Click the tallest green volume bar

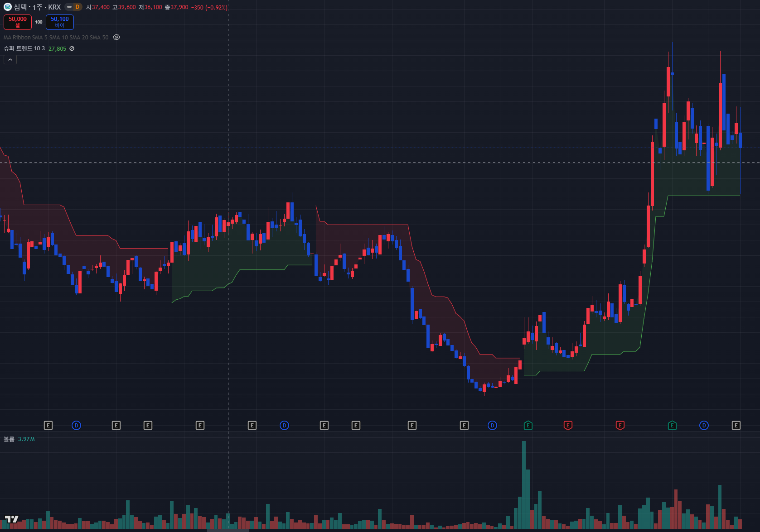click(x=524, y=485)
